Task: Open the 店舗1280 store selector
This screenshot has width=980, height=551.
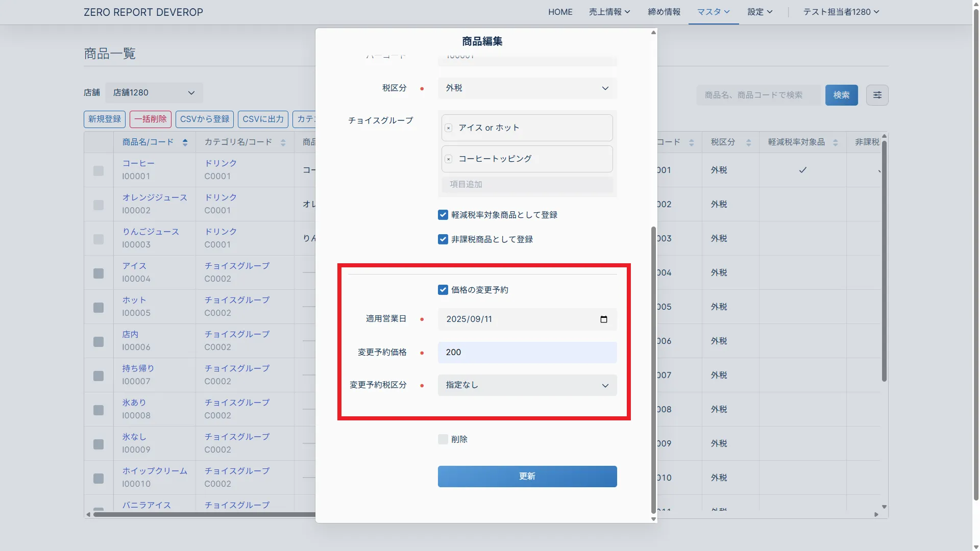Action: point(154,93)
